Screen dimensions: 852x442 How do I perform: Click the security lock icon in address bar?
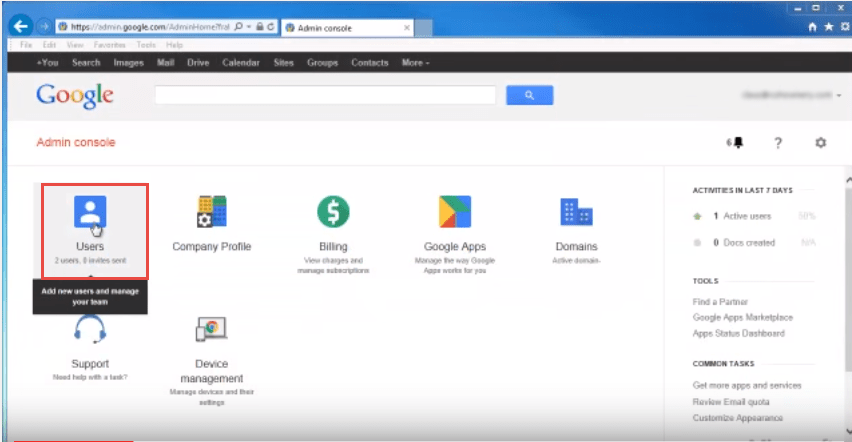coord(260,27)
